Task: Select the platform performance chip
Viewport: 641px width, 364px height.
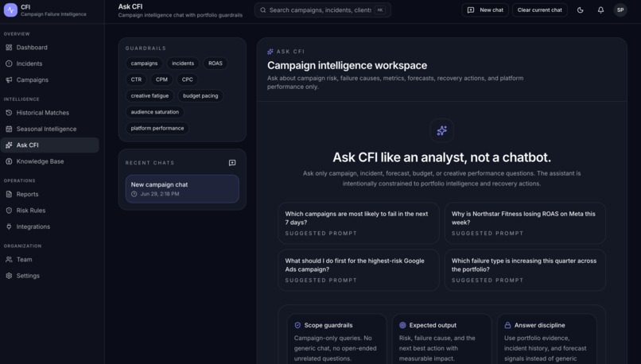Action: [x=157, y=128]
